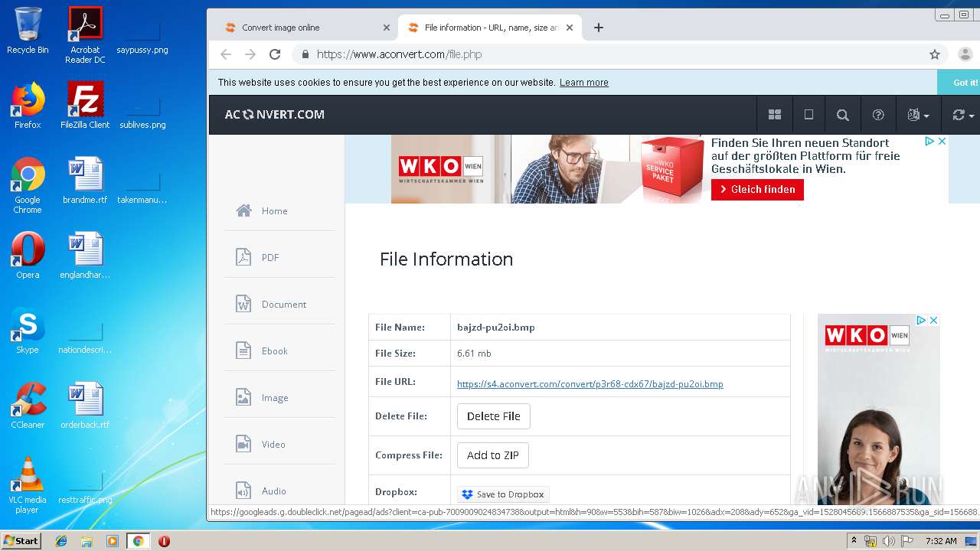This screenshot has width=980, height=551.
Task: Open orderback.rtf on the desktop
Action: (x=85, y=406)
